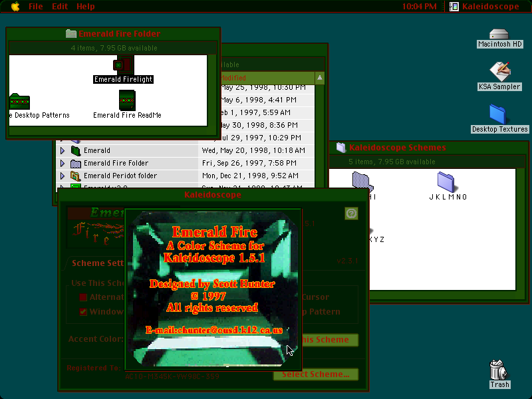Expand the Emerald folder row
This screenshot has width=532, height=399.
(x=62, y=150)
